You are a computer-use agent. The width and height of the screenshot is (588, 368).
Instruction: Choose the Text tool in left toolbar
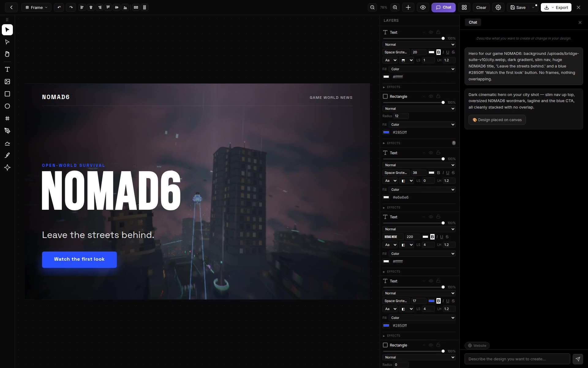click(7, 69)
